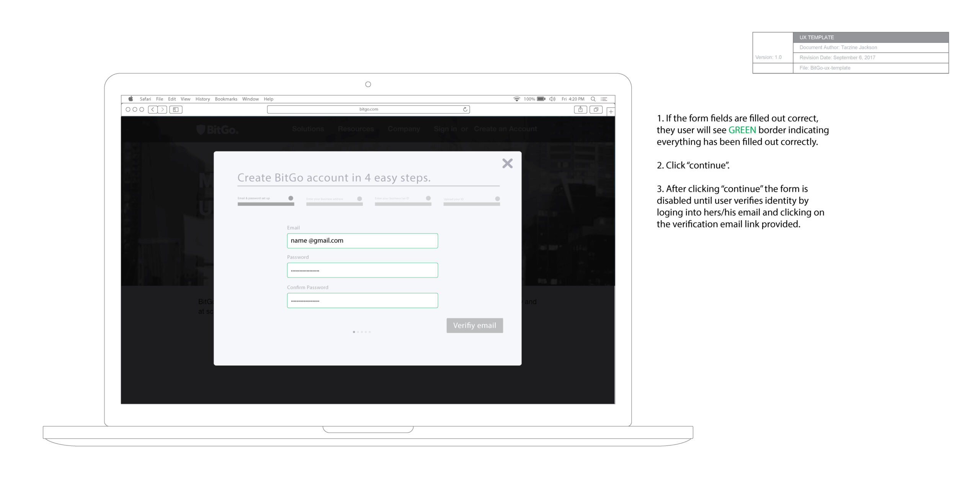Close the account dialog with X
Viewport: 980px width, 490px height.
click(507, 163)
